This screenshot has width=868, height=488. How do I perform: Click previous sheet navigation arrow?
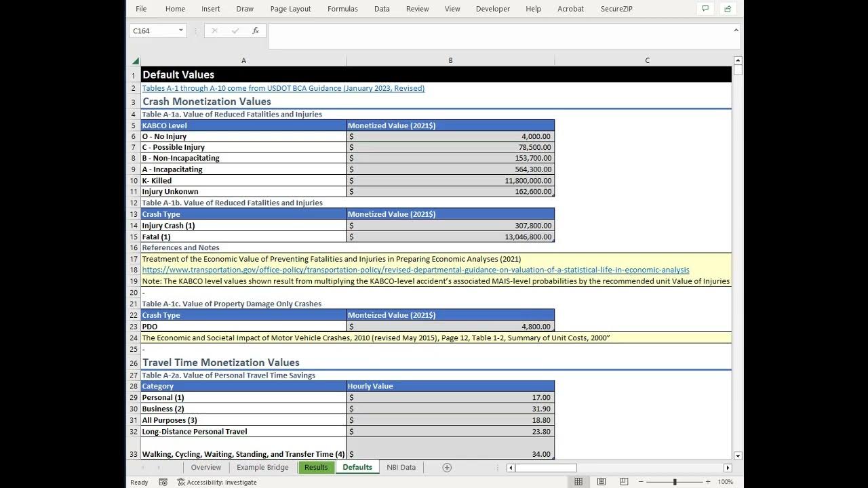(142, 468)
